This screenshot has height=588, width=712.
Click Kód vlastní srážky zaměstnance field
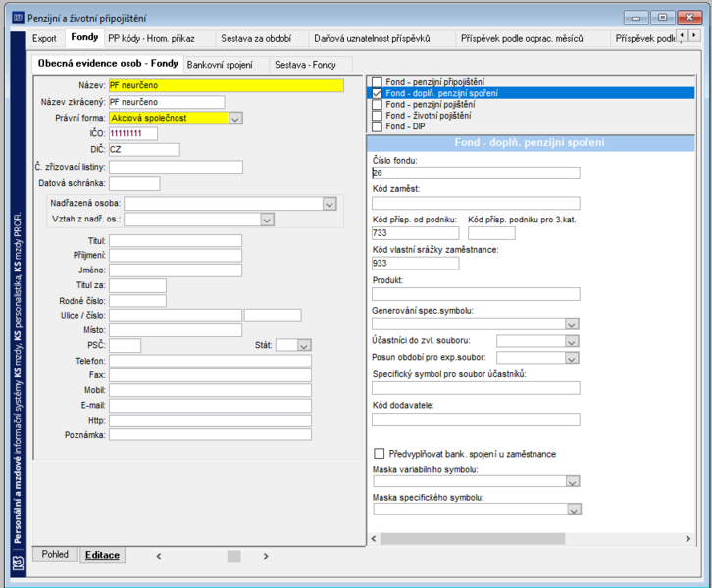click(x=415, y=264)
